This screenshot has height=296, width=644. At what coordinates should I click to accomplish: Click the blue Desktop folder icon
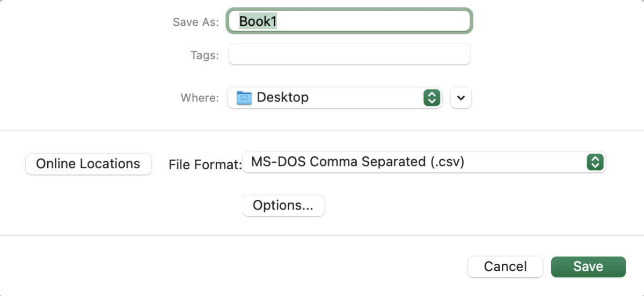(244, 98)
